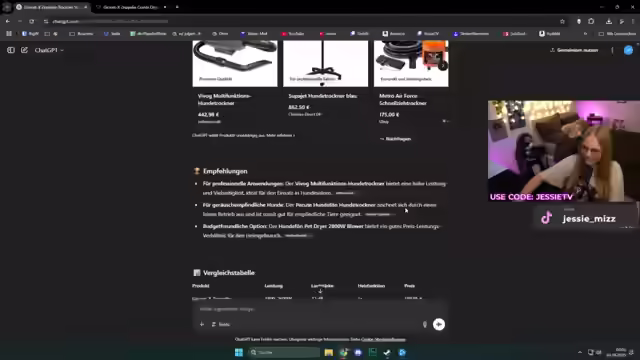Bookmark this page with the star icon
The image size is (640, 360).
pyautogui.click(x=562, y=21)
